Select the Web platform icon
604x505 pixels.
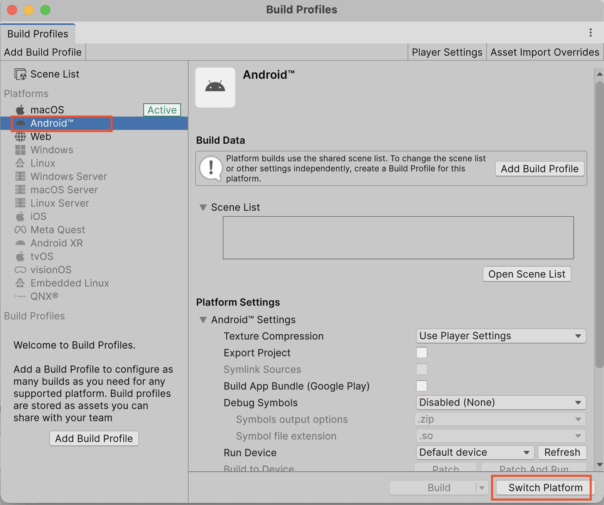(21, 137)
